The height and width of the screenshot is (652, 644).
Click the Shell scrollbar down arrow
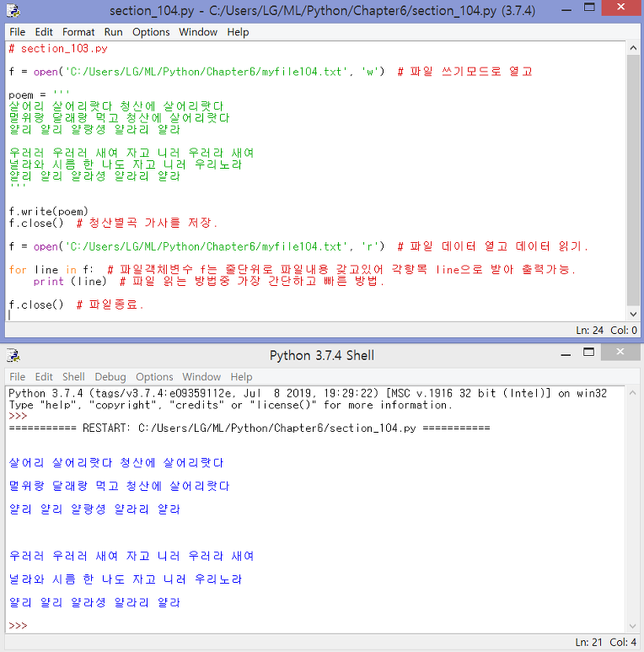tap(632, 626)
